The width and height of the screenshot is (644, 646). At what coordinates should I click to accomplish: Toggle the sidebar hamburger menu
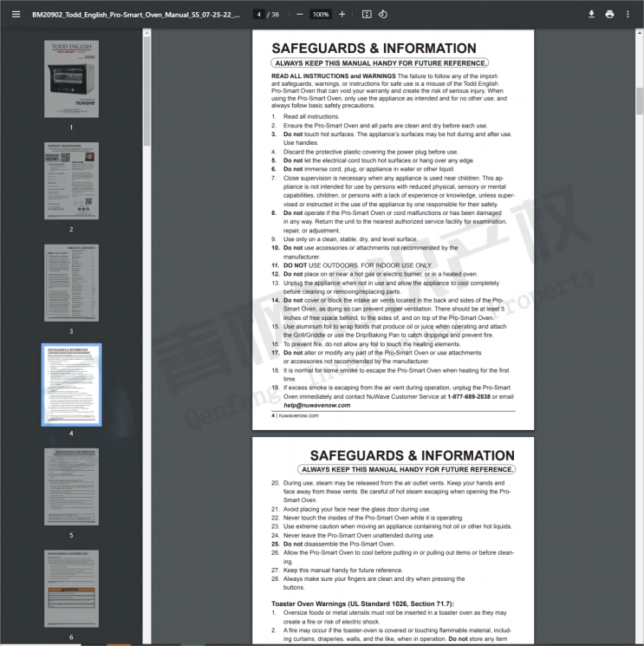(16, 15)
